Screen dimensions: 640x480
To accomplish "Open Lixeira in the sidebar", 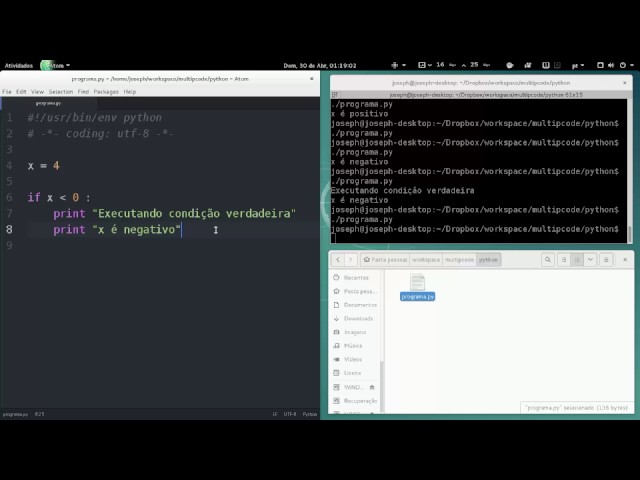I will click(x=354, y=373).
